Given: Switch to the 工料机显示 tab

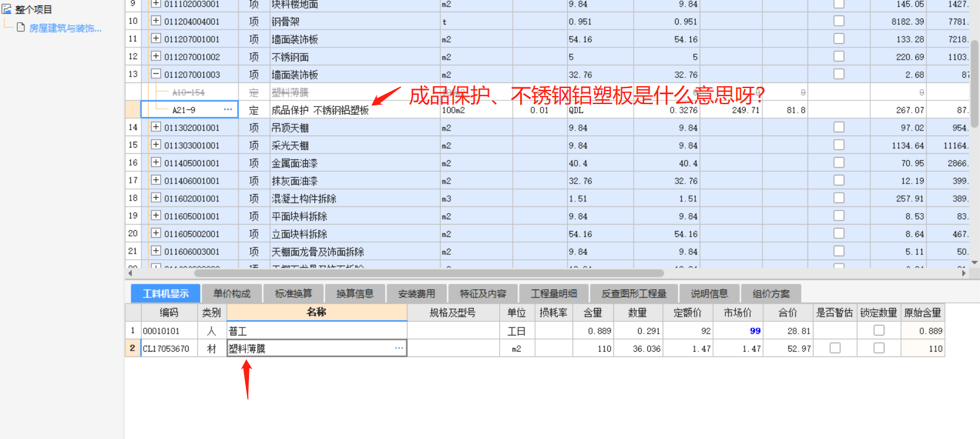Looking at the screenshot, I should (x=166, y=294).
